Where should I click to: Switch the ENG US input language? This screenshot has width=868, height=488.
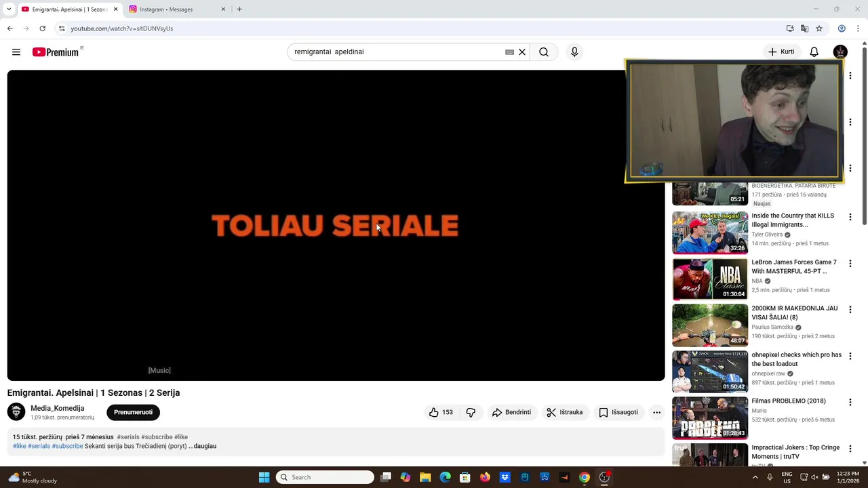(787, 477)
